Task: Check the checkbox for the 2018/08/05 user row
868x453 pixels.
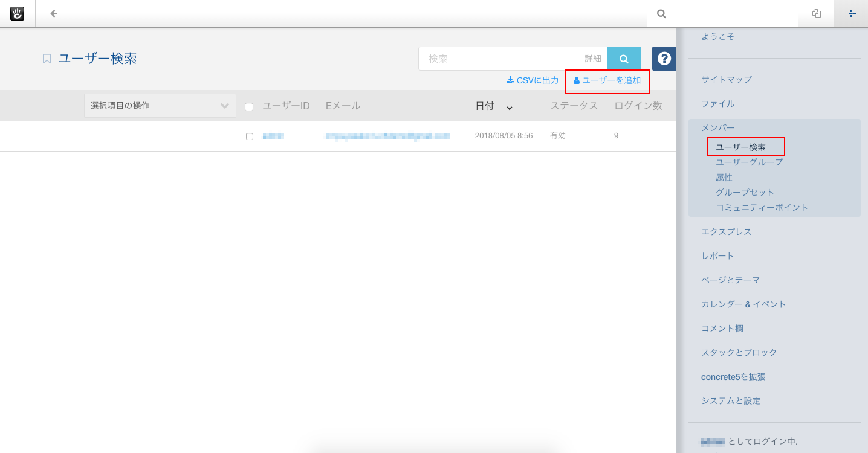Action: pyautogui.click(x=250, y=137)
